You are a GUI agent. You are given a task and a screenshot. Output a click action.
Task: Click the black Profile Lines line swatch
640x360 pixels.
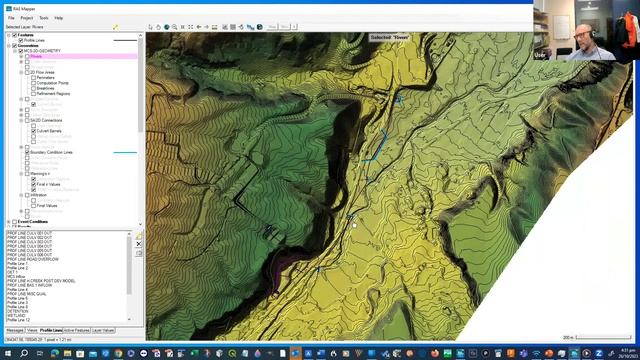pos(125,40)
